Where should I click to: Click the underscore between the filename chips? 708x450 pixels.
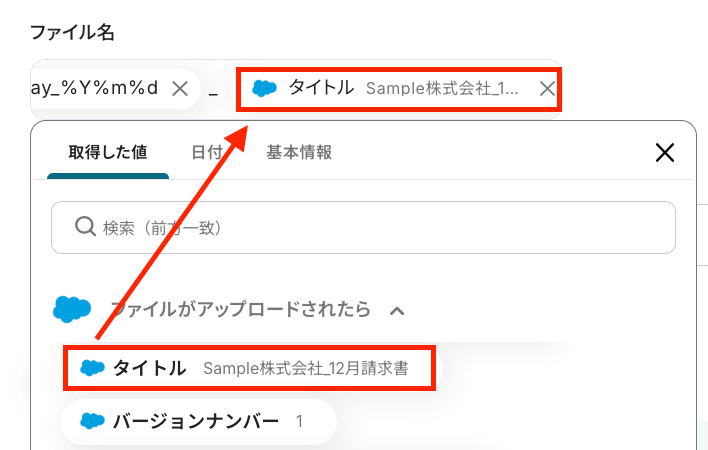tap(213, 90)
